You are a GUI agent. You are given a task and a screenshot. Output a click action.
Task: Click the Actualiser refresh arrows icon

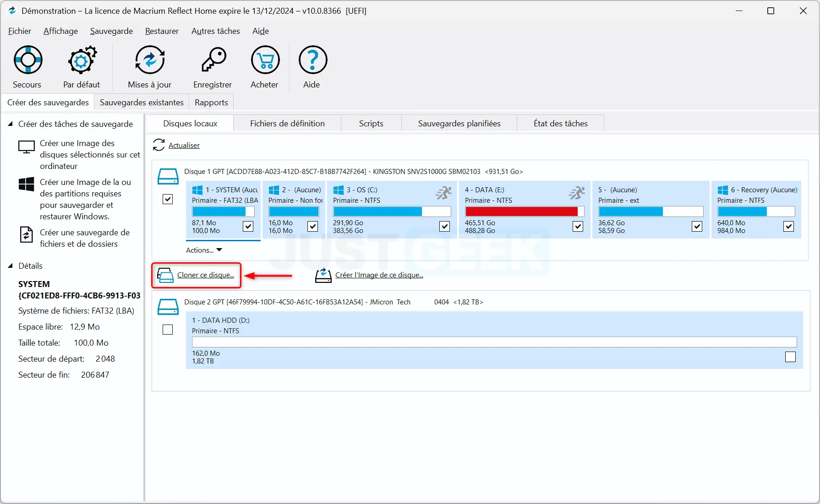point(159,145)
